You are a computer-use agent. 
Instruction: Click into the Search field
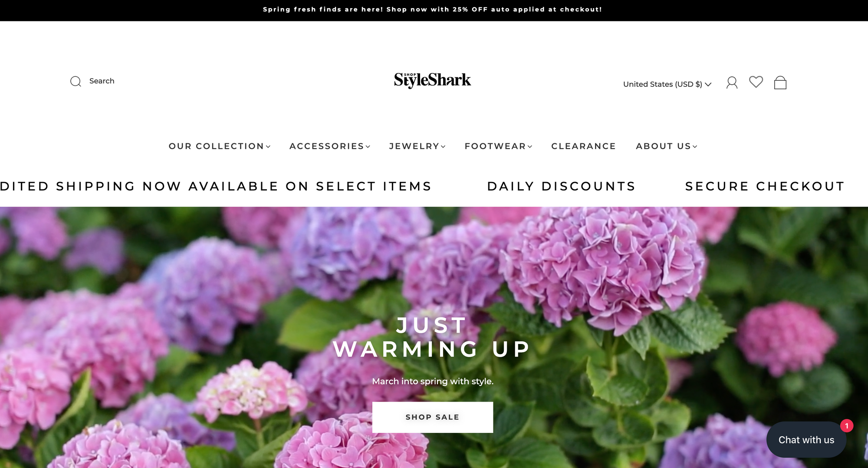(x=102, y=81)
